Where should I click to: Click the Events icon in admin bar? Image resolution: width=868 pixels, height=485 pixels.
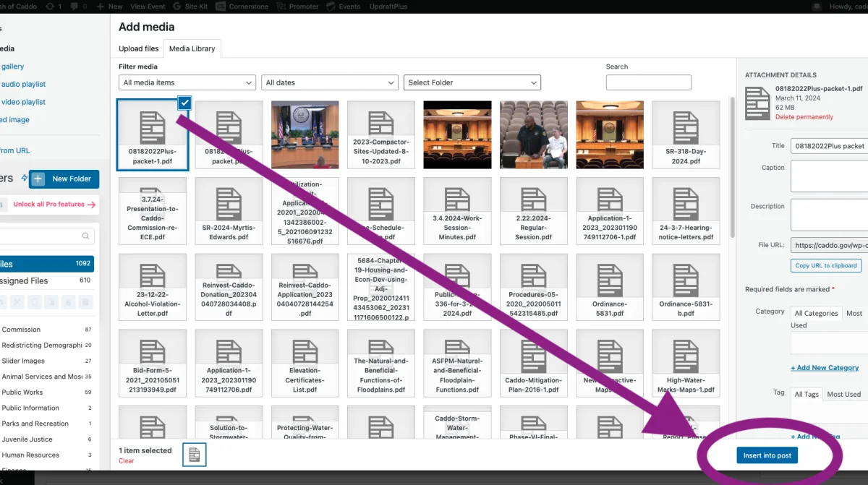tap(332, 7)
